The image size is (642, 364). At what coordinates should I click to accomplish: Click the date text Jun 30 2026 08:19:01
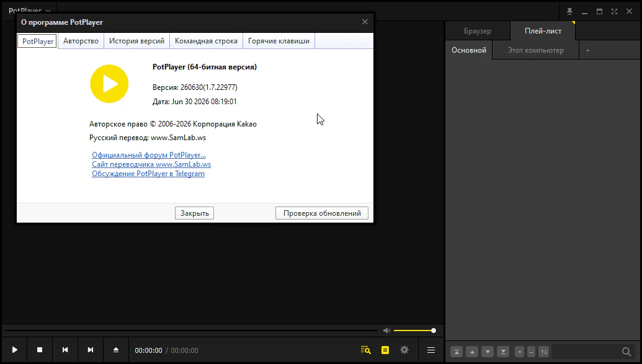pos(204,102)
